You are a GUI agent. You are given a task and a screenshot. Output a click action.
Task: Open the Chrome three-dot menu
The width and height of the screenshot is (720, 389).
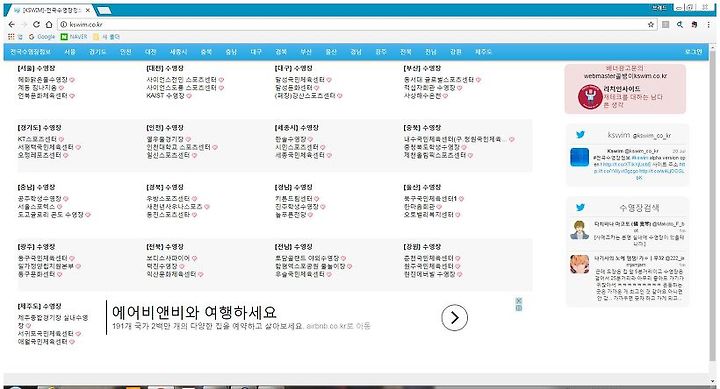[x=709, y=24]
